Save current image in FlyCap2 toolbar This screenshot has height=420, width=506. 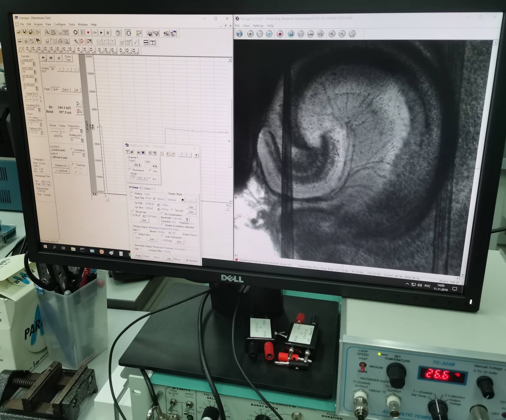click(x=291, y=34)
